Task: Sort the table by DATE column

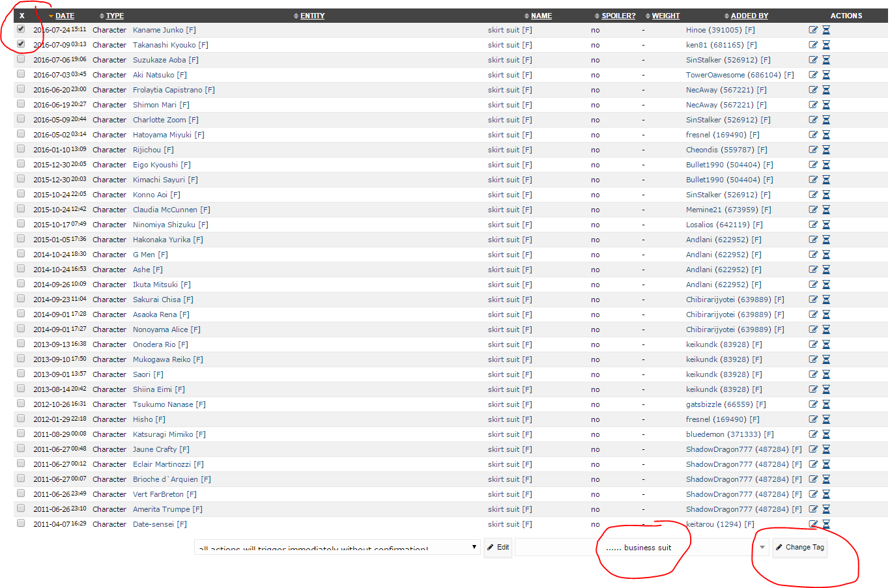Action: coord(65,16)
